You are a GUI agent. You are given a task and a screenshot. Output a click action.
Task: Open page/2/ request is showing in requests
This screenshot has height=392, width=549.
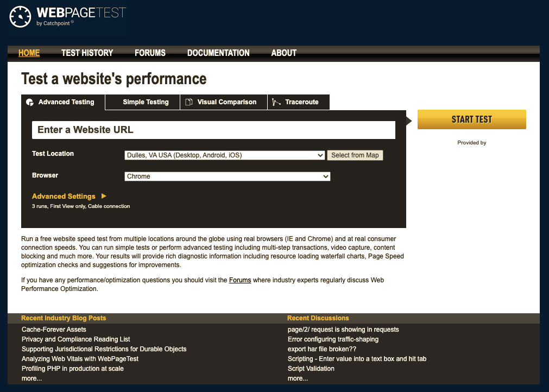[343, 330]
